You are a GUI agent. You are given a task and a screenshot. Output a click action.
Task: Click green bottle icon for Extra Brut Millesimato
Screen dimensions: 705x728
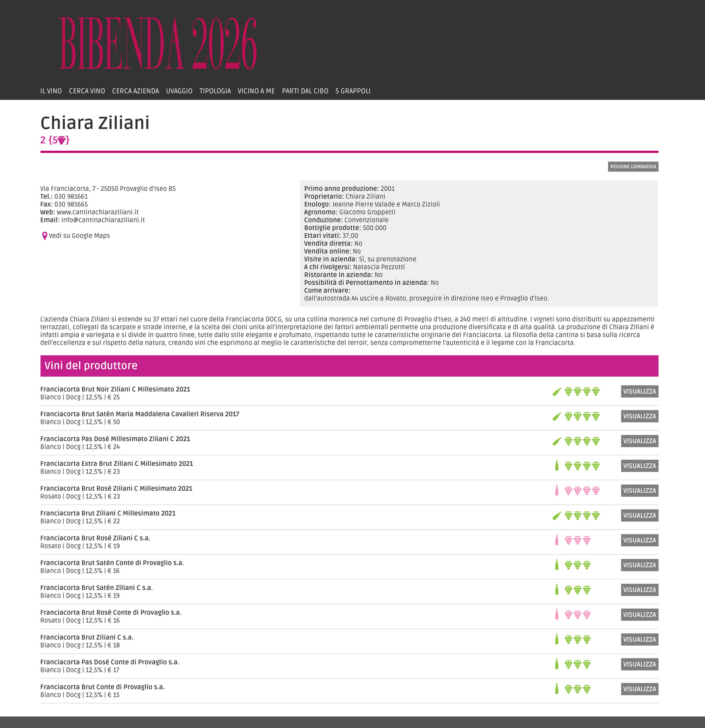click(x=556, y=466)
